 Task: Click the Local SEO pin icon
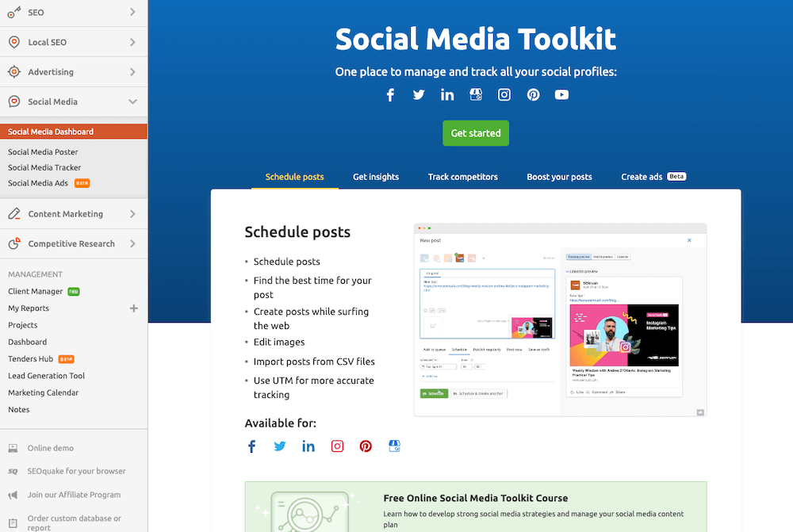[x=14, y=42]
